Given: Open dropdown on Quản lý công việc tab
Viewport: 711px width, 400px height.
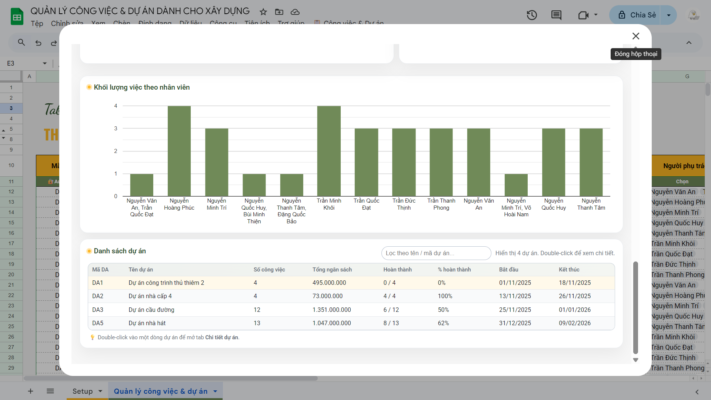Looking at the screenshot, I should [215, 391].
